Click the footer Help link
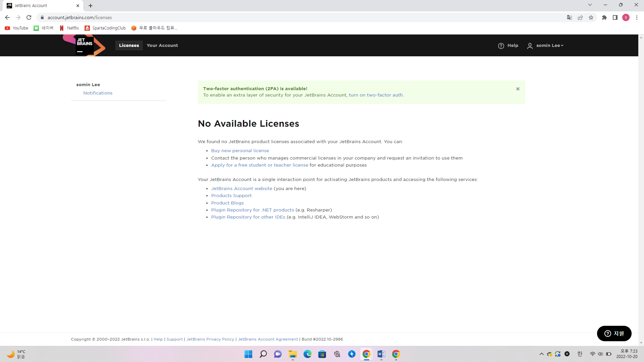 point(158,340)
